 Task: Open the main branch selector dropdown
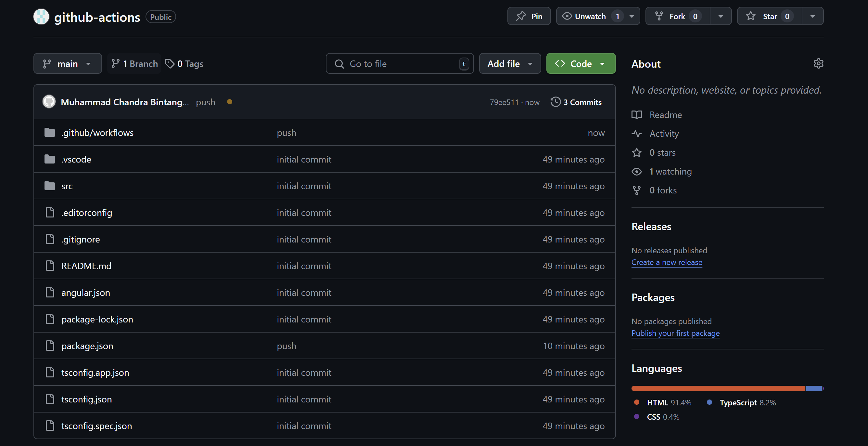point(67,63)
